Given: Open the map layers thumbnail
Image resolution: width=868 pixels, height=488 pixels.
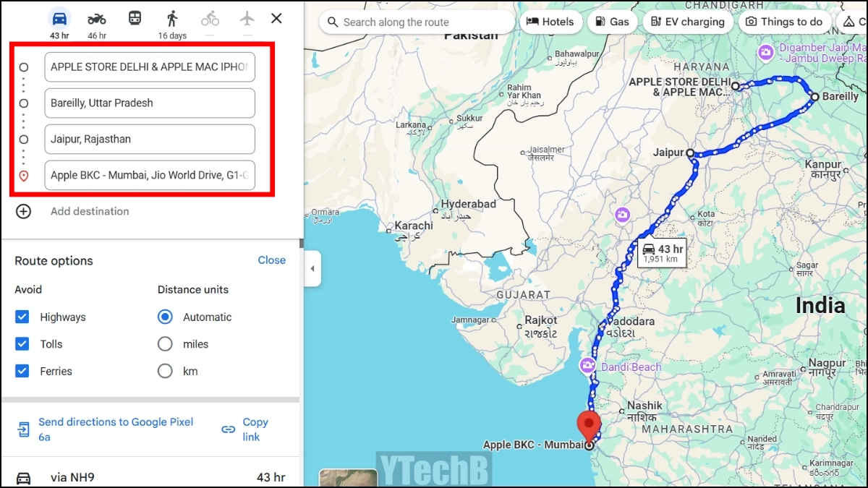Looking at the screenshot, I should pos(349,479).
